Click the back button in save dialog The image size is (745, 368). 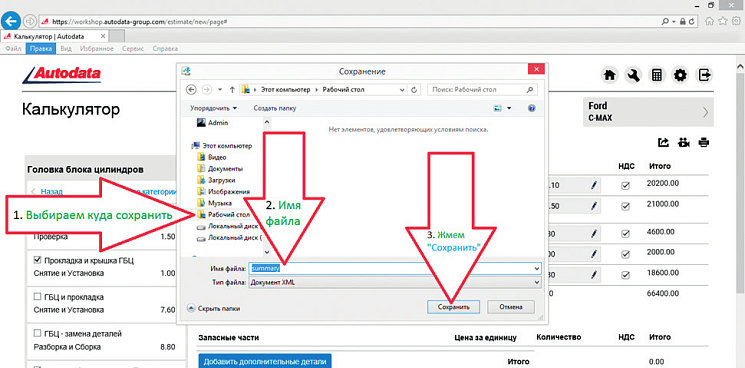pyautogui.click(x=191, y=89)
